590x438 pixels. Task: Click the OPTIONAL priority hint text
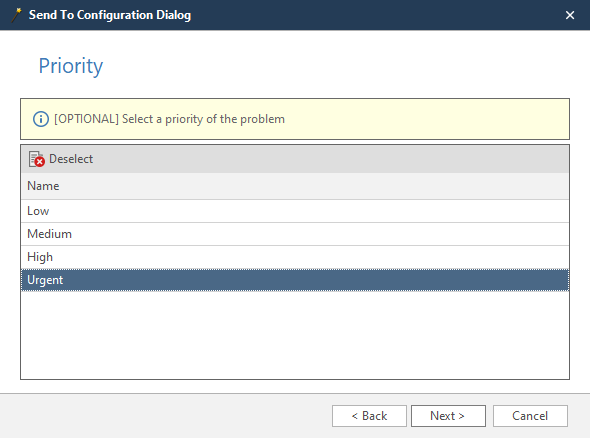click(x=169, y=119)
